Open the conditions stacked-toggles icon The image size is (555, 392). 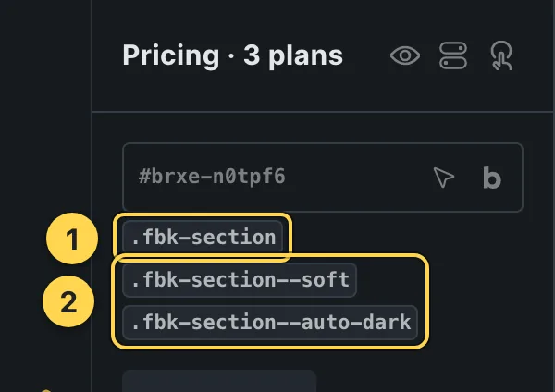tap(453, 55)
